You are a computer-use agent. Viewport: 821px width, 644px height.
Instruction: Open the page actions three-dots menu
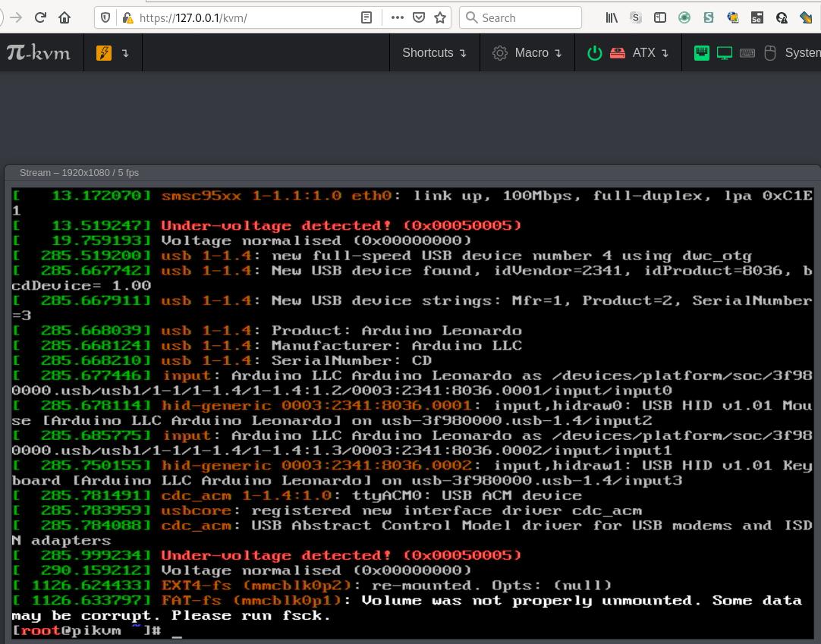(398, 17)
